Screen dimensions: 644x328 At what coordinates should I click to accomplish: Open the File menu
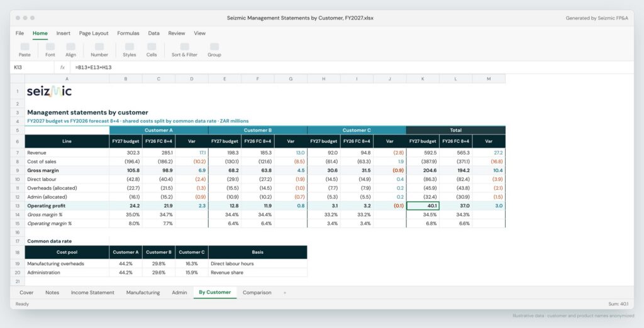(x=19, y=33)
